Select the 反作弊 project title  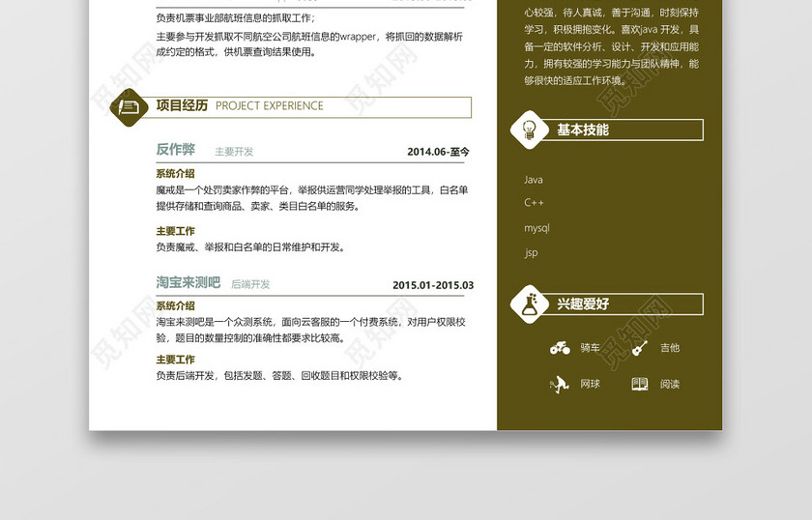(176, 149)
